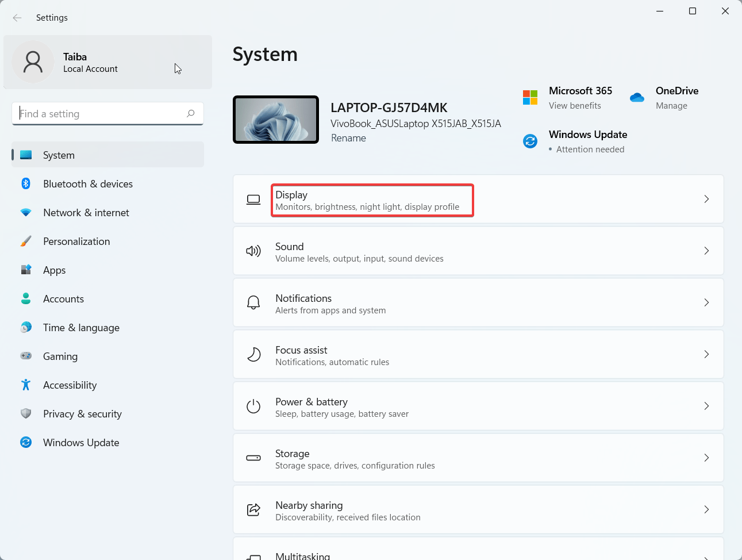Click the System monitor icon in sidebar
Viewport: 742px width, 560px height.
[x=26, y=155]
